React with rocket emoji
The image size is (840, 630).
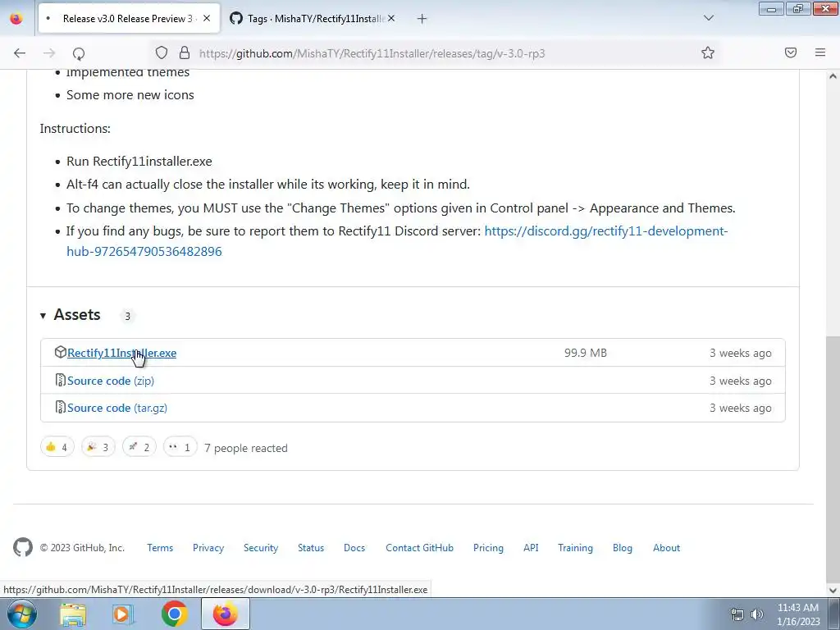[x=139, y=447]
